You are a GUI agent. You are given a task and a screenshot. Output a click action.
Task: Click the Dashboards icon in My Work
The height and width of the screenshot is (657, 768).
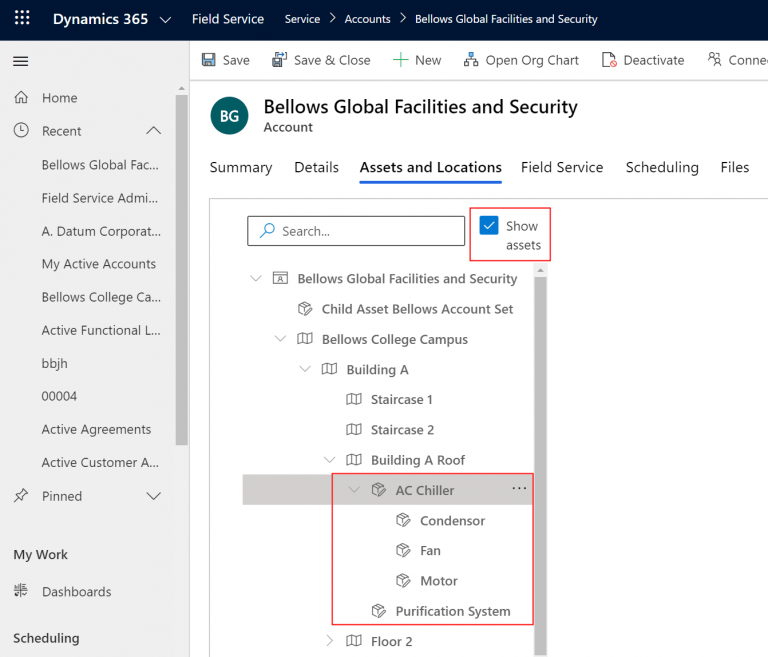21,590
